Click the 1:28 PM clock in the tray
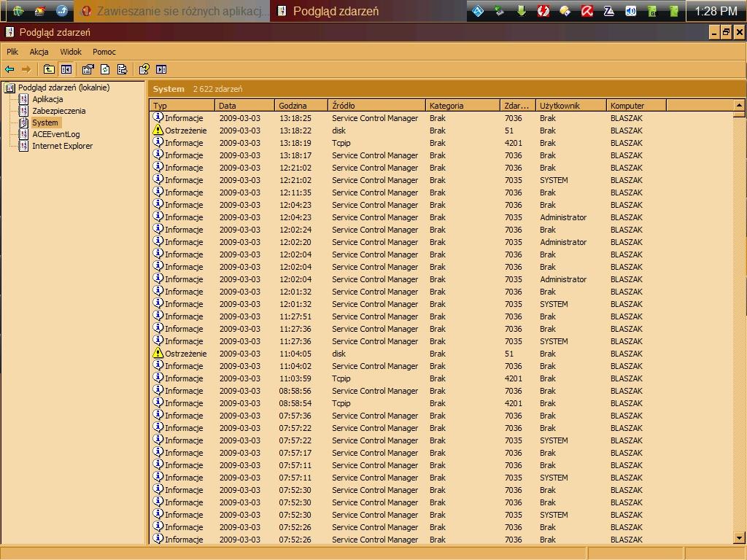Image resolution: width=747 pixels, height=560 pixels. (716, 11)
